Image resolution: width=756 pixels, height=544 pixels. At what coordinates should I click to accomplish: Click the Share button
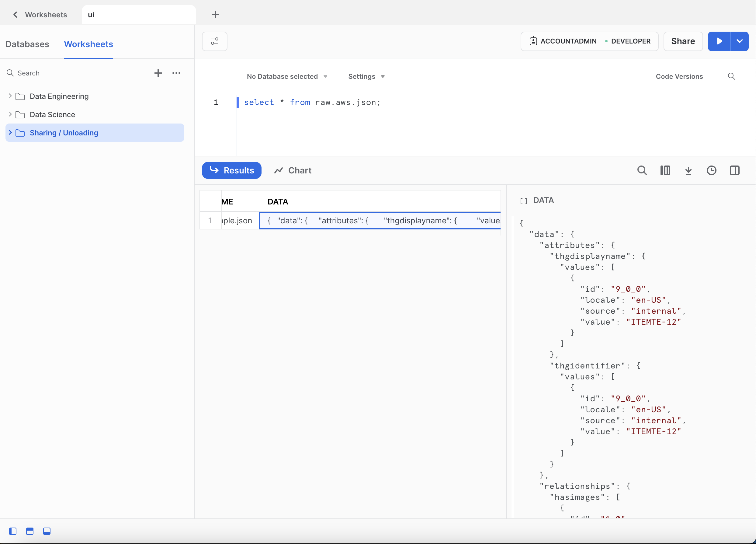(x=683, y=41)
